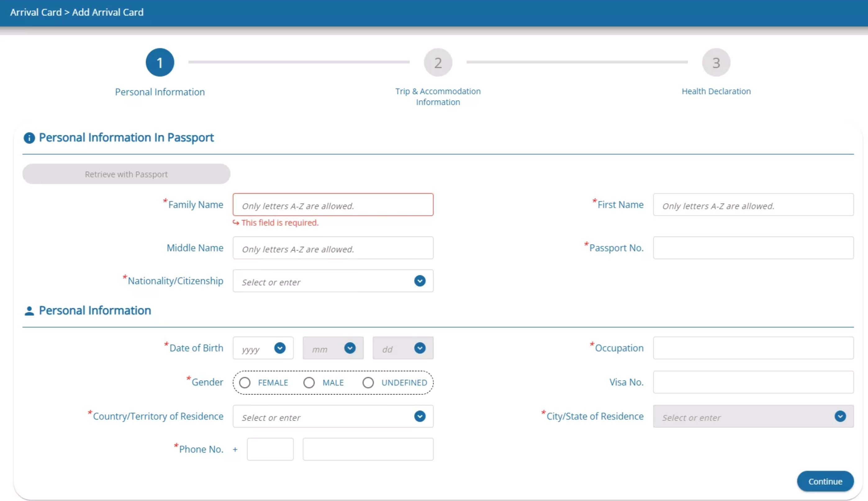Expand Country/Territory of Residence dropdown
Viewport: 868px width, 501px height.
pos(333,416)
